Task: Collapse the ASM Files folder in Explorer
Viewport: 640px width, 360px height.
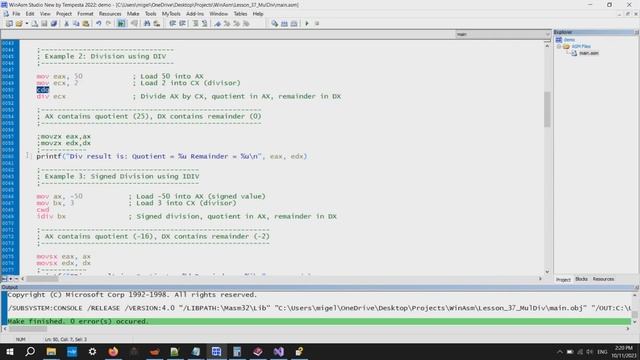Action: pos(559,47)
